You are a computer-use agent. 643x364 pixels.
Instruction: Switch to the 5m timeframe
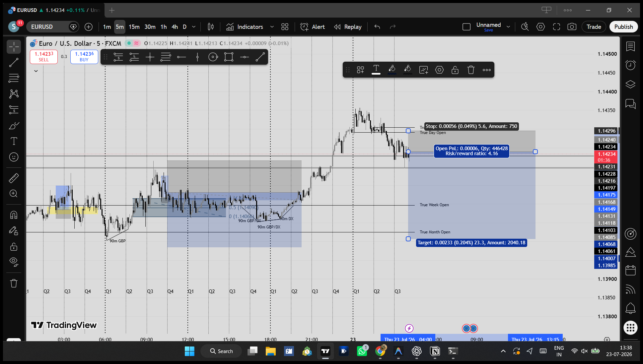click(120, 27)
